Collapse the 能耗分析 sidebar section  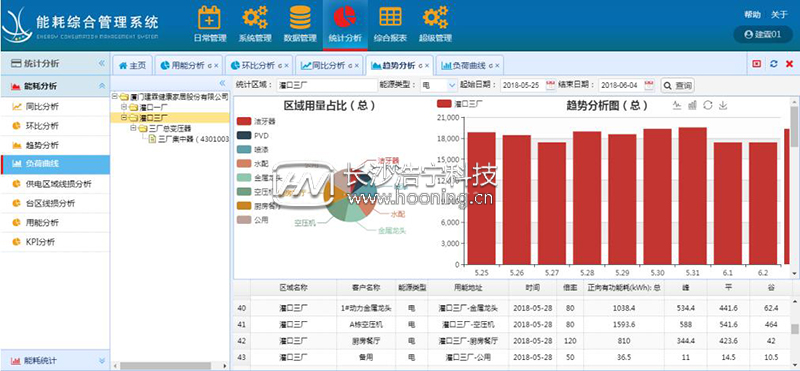102,86
